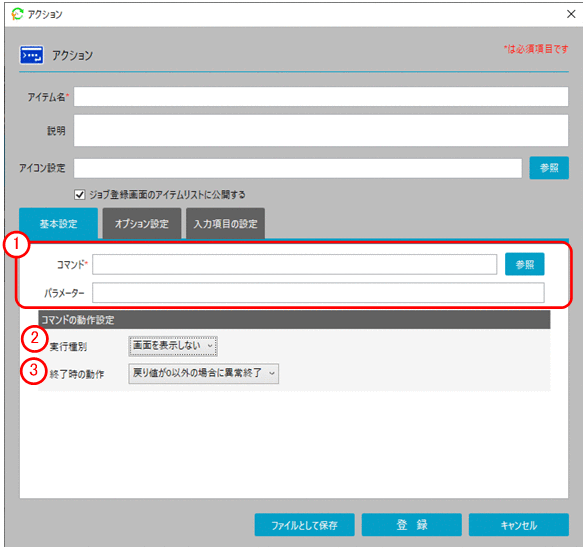The width and height of the screenshot is (587, 551).
Task: Click into the パラメーター field
Action: (x=318, y=293)
